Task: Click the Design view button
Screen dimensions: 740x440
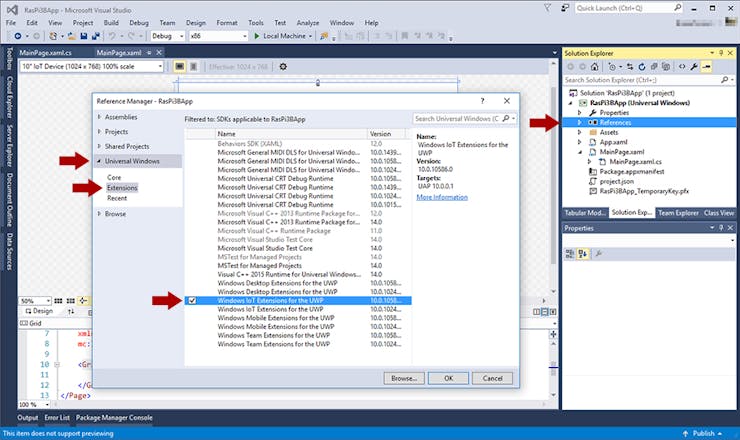Action: [x=39, y=311]
